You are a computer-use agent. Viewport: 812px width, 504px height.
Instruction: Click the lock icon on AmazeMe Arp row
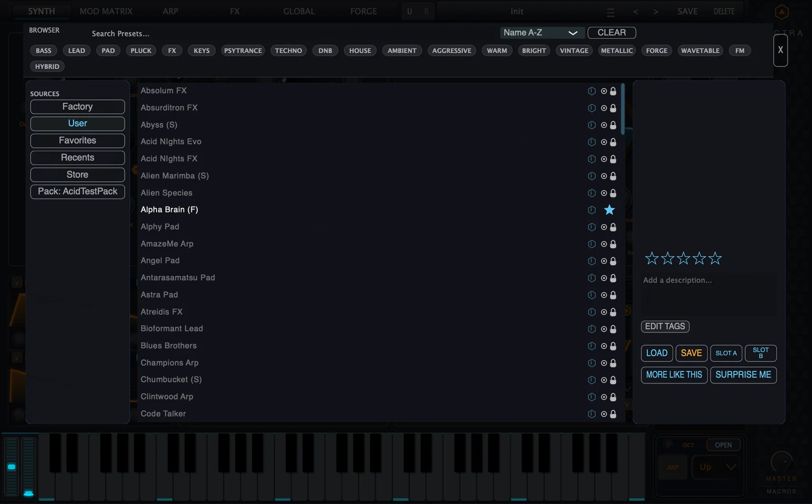[x=613, y=244]
